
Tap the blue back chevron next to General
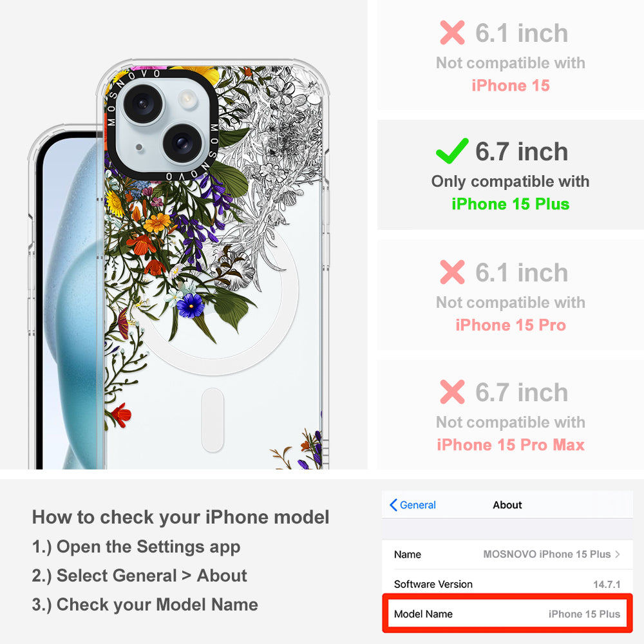coord(393,505)
